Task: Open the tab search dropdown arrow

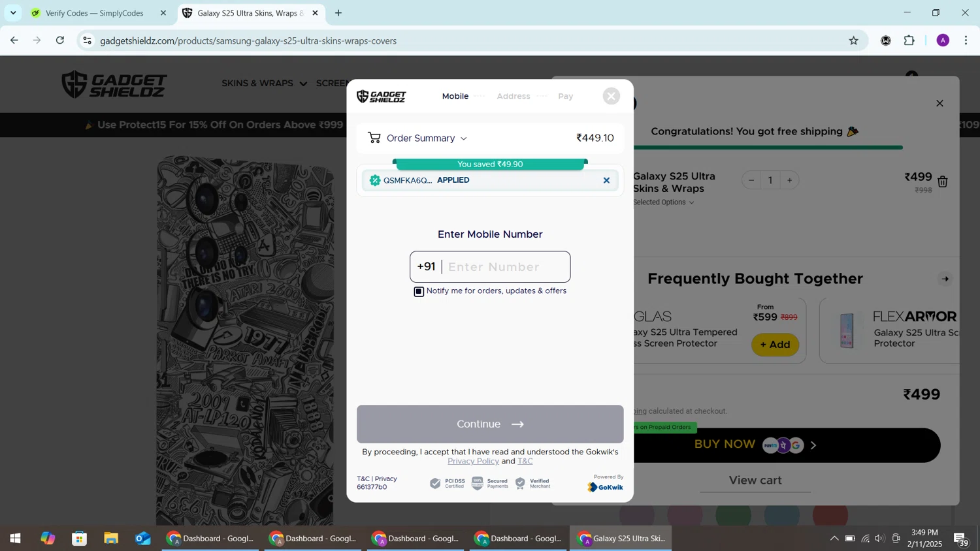Action: click(13, 13)
